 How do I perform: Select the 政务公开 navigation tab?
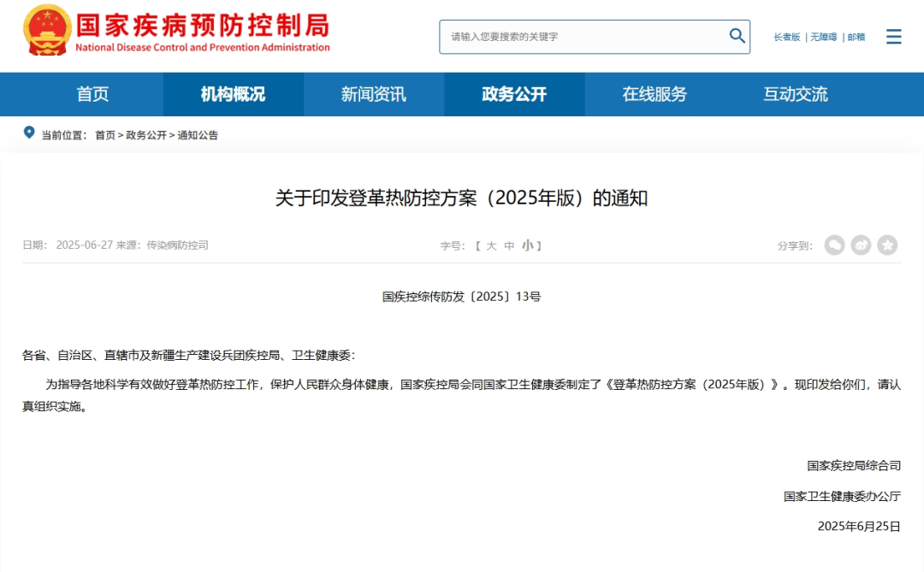pyautogui.click(x=513, y=94)
